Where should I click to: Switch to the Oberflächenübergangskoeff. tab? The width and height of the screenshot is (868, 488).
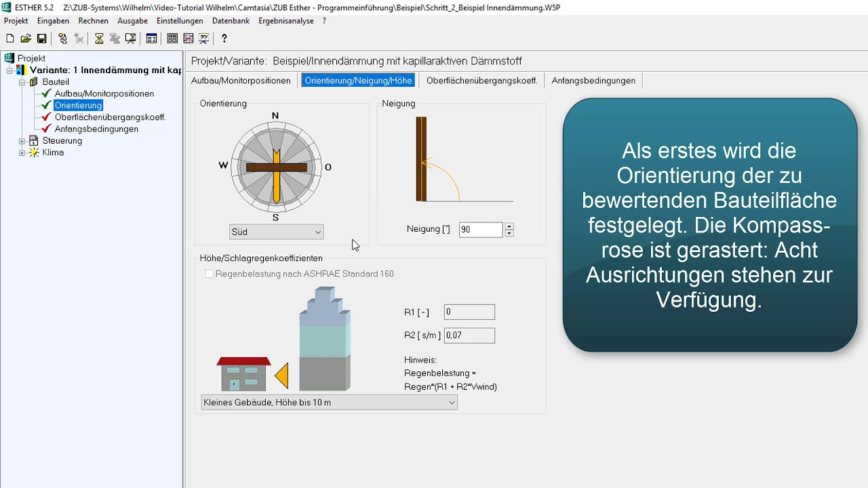pyautogui.click(x=481, y=81)
